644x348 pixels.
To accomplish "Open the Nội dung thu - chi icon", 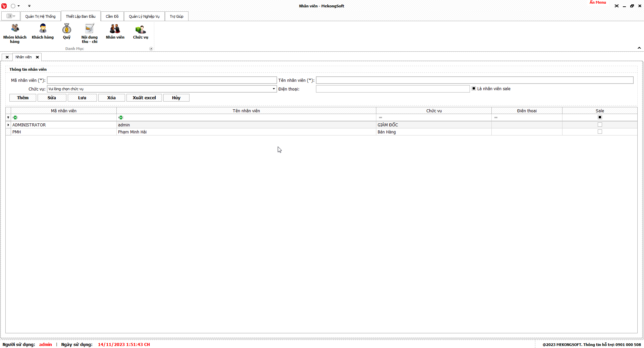I will click(x=90, y=34).
